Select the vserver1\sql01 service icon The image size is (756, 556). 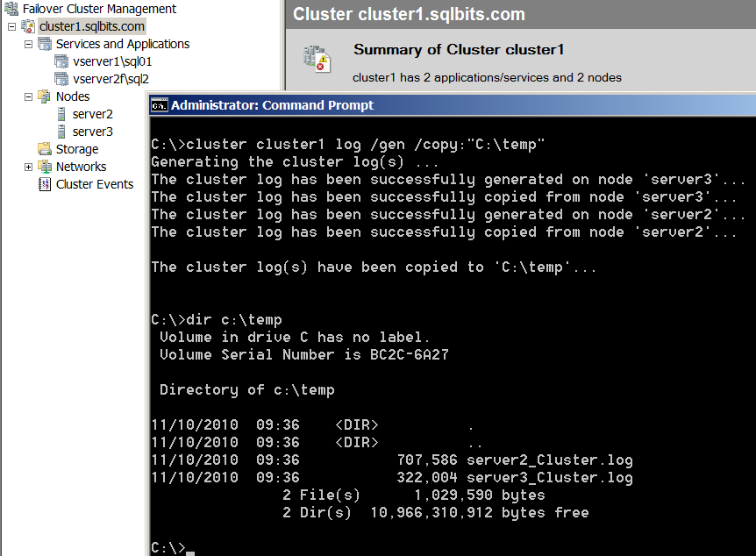pos(62,61)
